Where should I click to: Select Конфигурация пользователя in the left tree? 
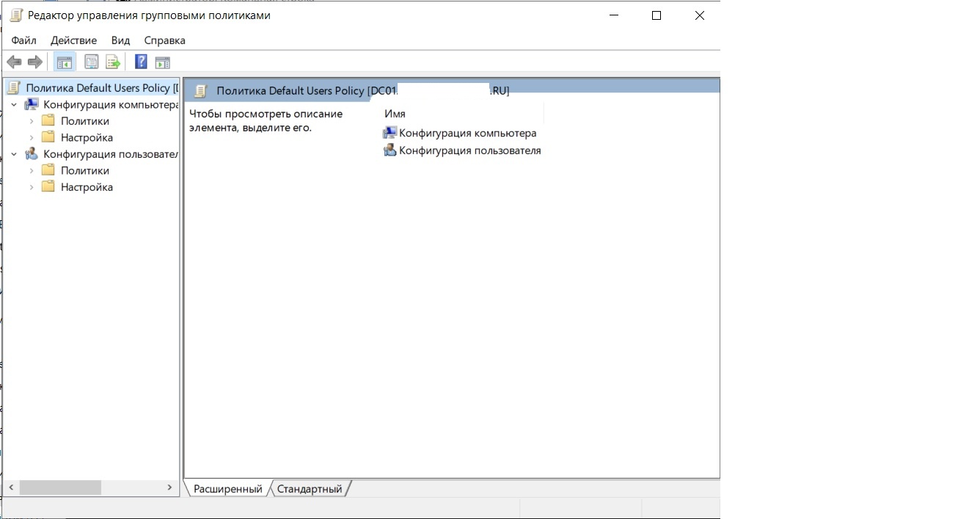click(101, 154)
